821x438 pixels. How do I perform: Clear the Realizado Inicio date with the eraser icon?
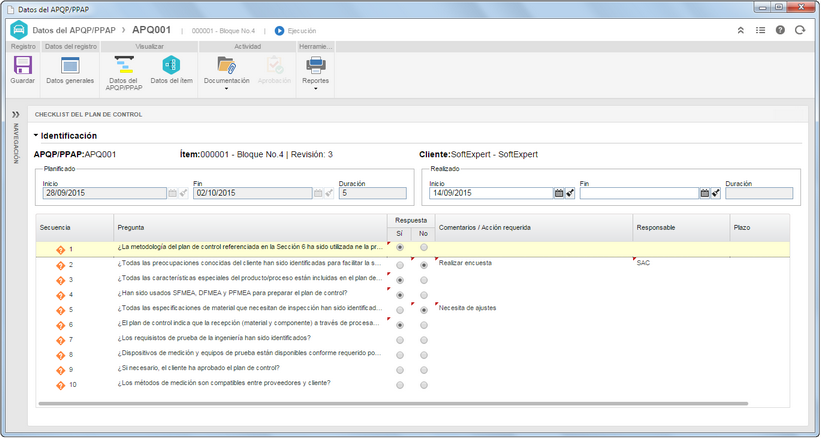[570, 193]
